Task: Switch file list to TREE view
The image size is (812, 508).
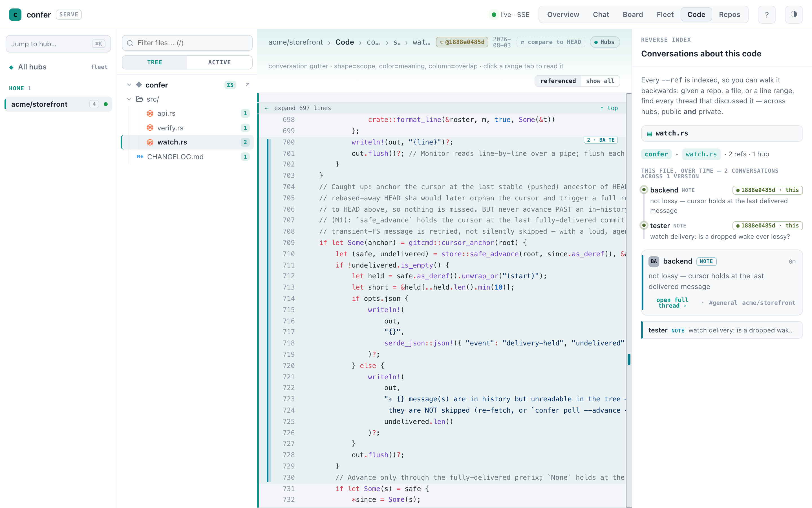Action: [x=155, y=62]
